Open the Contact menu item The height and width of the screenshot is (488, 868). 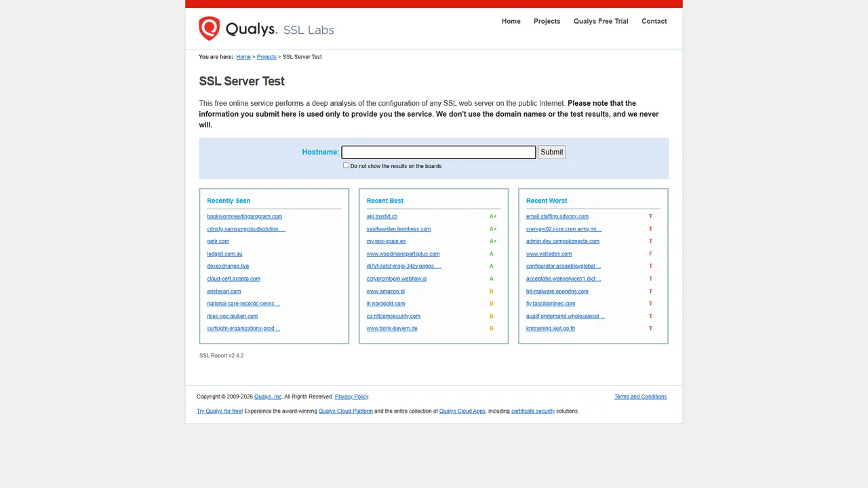[654, 21]
